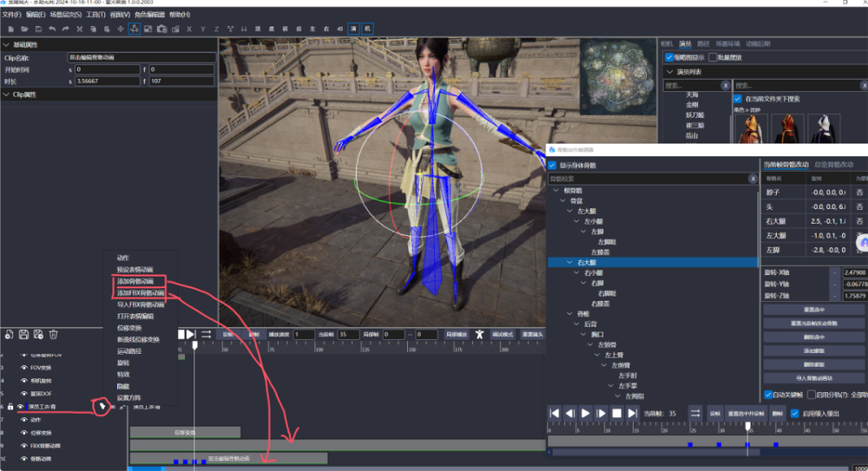
Task: Click the 导入骨骼动画块 button
Action: (x=813, y=378)
